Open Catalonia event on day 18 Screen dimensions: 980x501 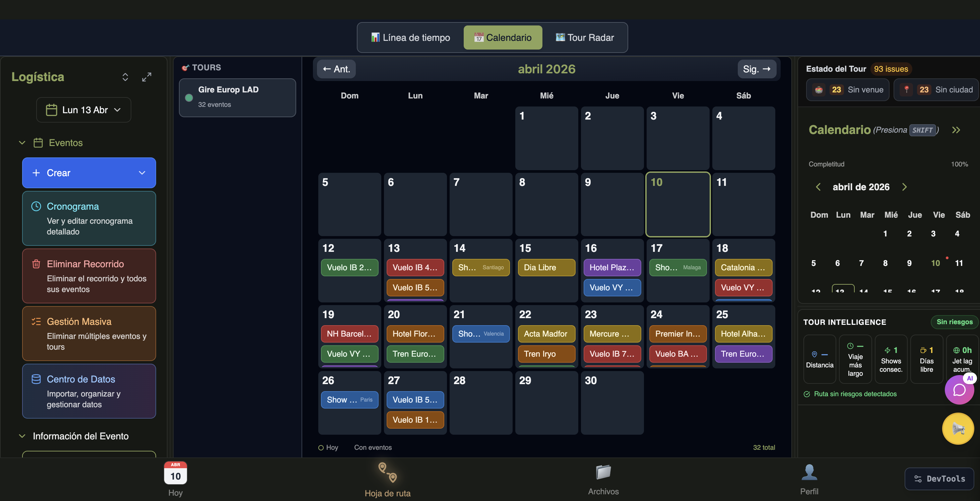tap(743, 268)
